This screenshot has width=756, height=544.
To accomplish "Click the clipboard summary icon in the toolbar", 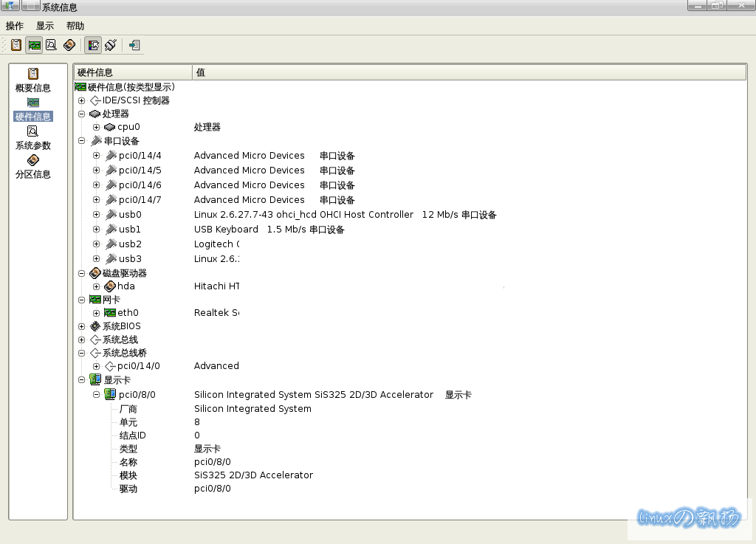I will (16, 45).
